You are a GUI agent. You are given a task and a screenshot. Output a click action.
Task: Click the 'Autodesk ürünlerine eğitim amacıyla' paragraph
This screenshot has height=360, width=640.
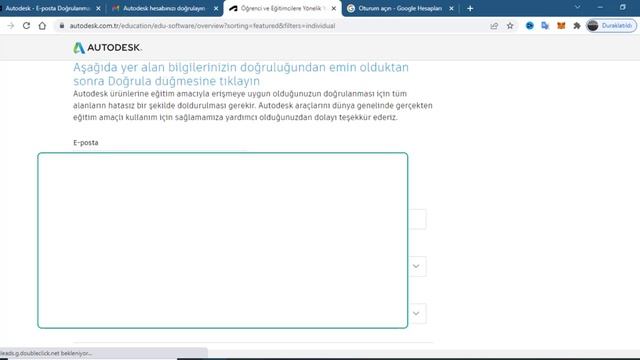point(253,105)
